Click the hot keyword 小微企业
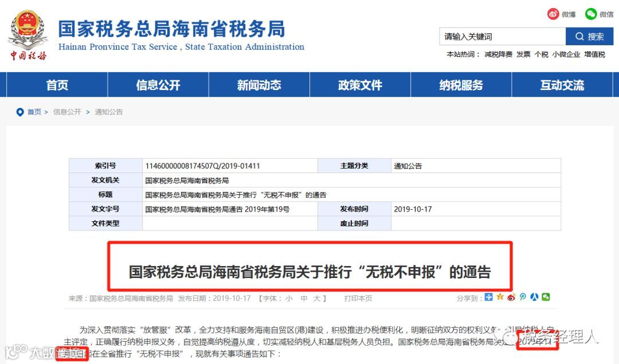Image resolution: width=619 pixels, height=364 pixels. 566,54
